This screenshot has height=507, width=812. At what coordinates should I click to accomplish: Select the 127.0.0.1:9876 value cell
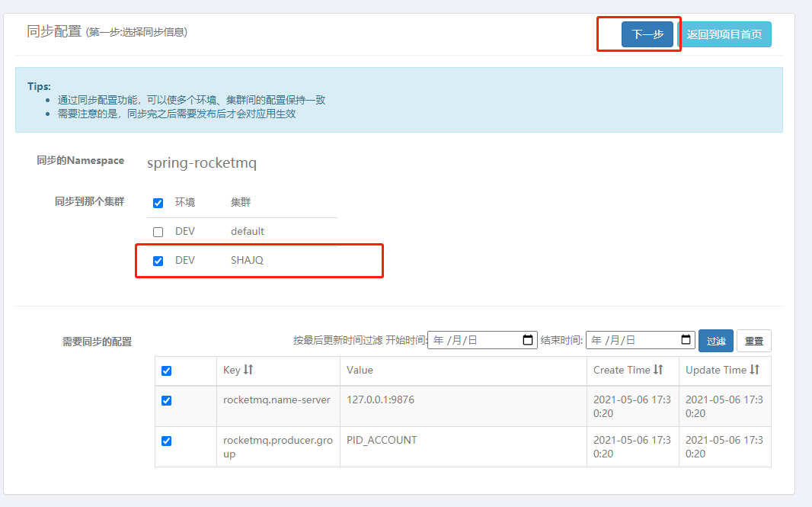pos(380,400)
